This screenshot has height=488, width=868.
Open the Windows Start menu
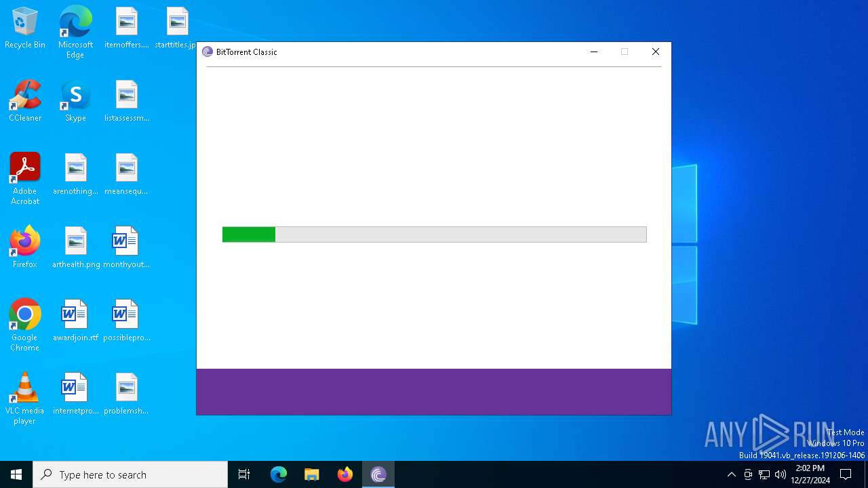tap(16, 474)
